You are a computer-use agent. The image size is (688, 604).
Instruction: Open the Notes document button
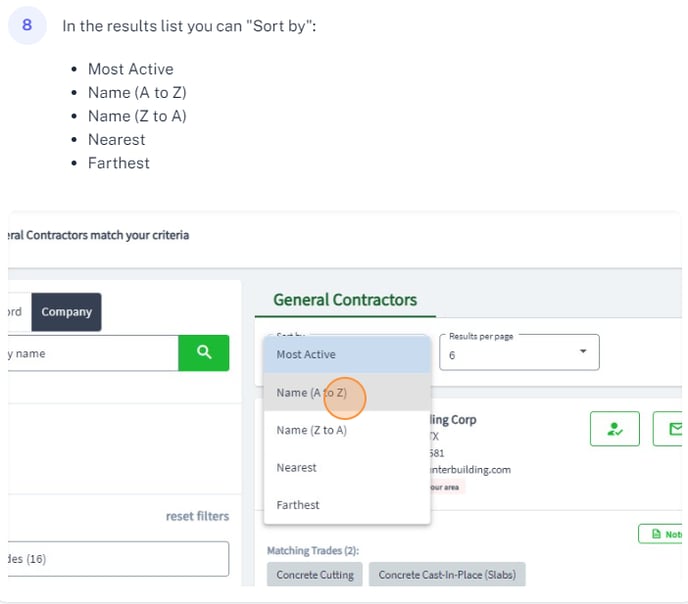pyautogui.click(x=661, y=534)
